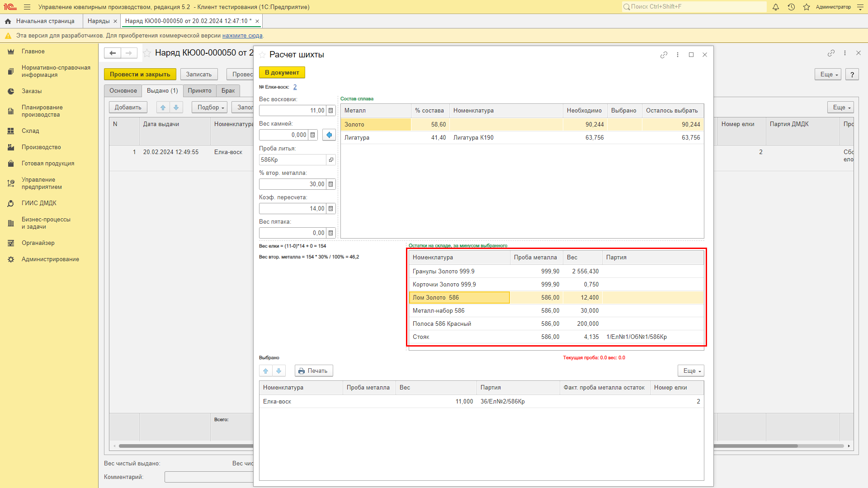
Task: Open Главное section in sidebar
Action: 33,52
